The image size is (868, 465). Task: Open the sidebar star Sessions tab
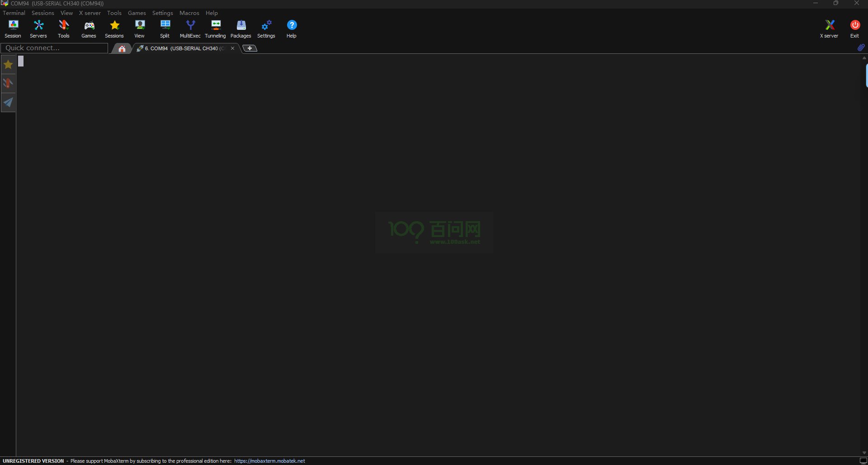pos(8,65)
